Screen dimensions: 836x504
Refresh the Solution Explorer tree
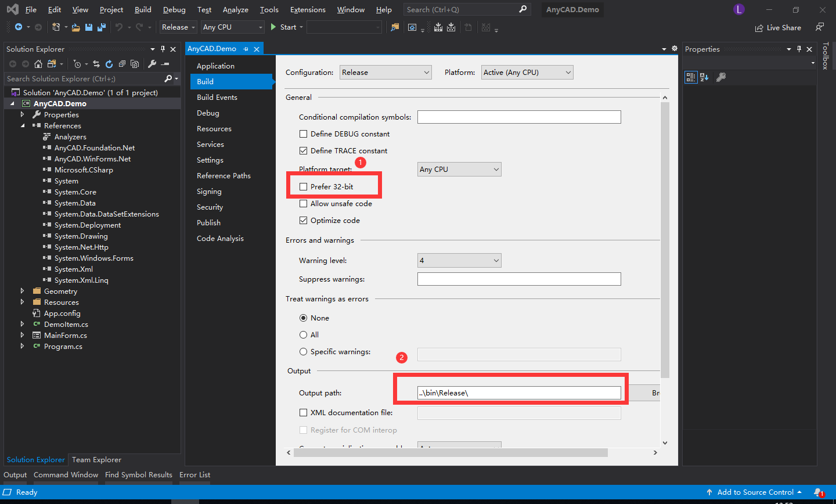pos(109,64)
